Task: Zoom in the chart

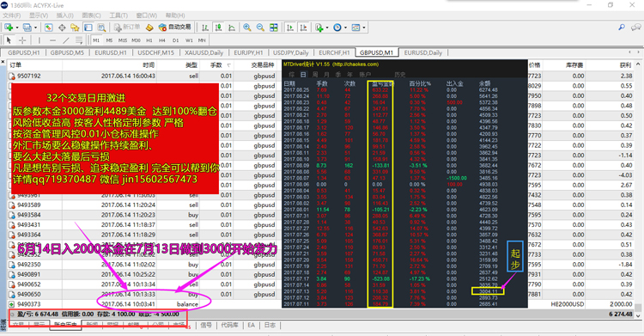Action: (246, 27)
